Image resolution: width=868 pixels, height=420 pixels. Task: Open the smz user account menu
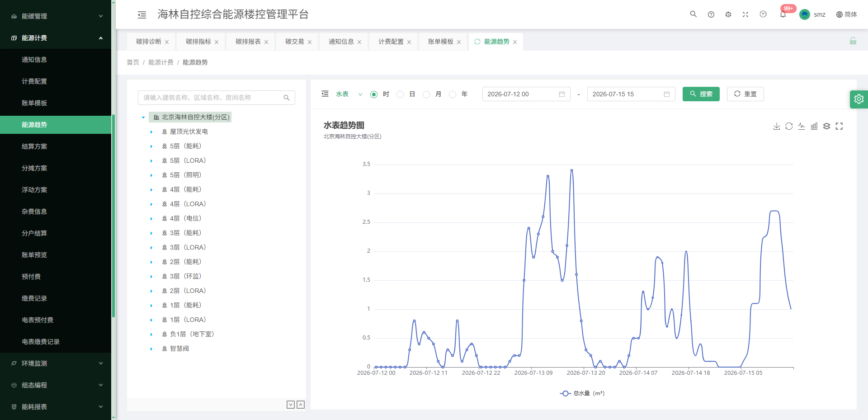point(812,14)
